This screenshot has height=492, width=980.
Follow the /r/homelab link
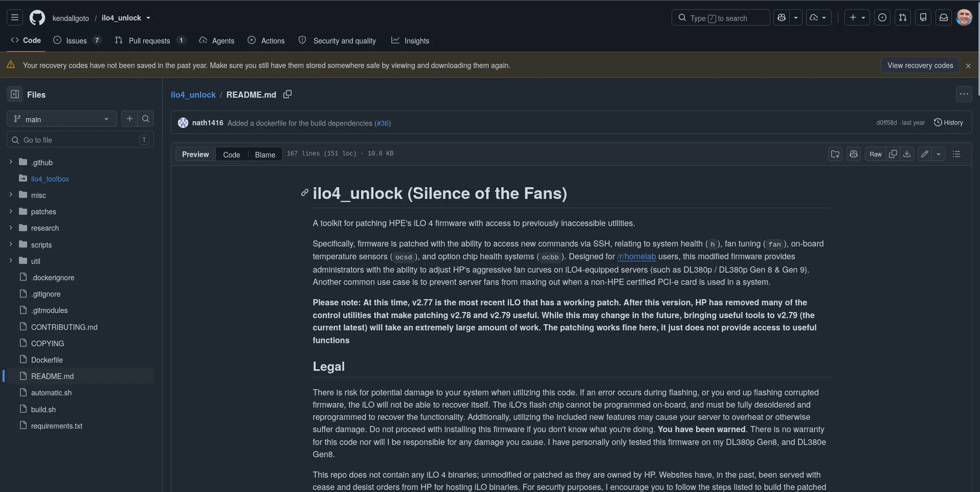click(x=636, y=257)
